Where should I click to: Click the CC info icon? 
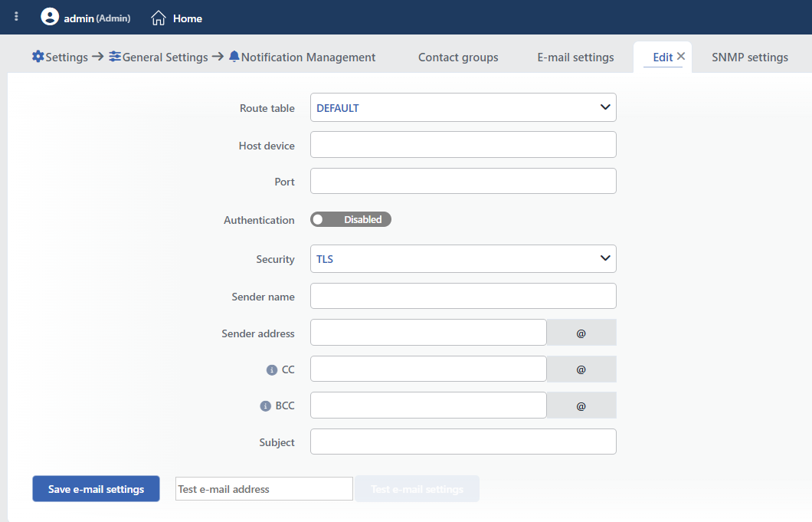pyautogui.click(x=272, y=370)
